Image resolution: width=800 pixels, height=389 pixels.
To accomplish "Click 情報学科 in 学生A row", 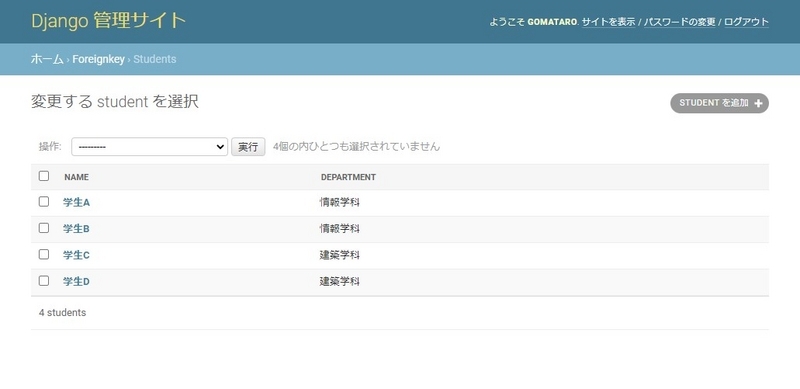I will [x=340, y=203].
